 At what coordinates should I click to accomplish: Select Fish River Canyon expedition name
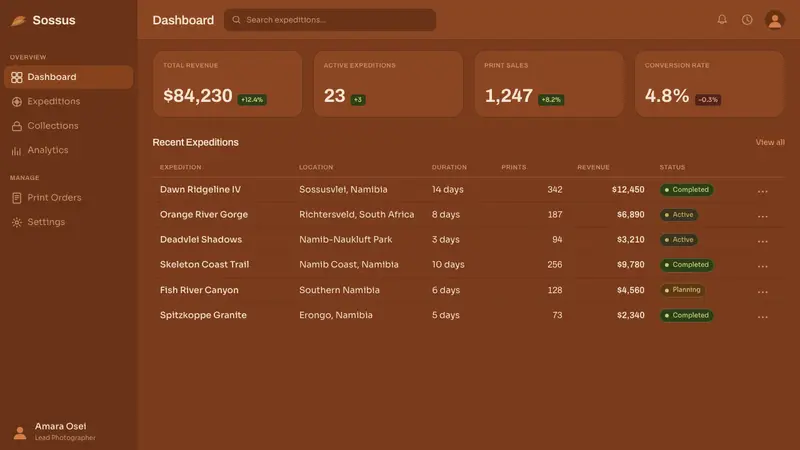click(199, 290)
